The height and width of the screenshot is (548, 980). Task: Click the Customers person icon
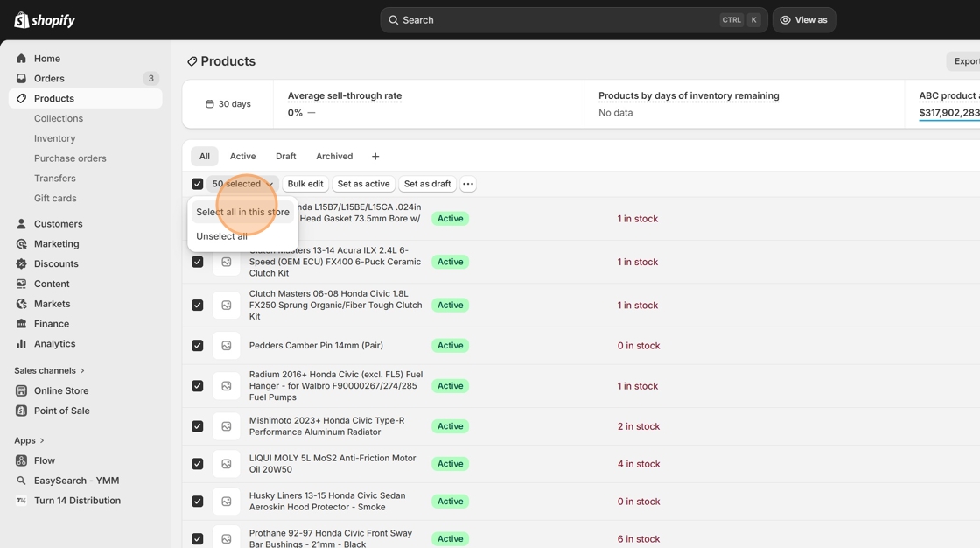(21, 224)
